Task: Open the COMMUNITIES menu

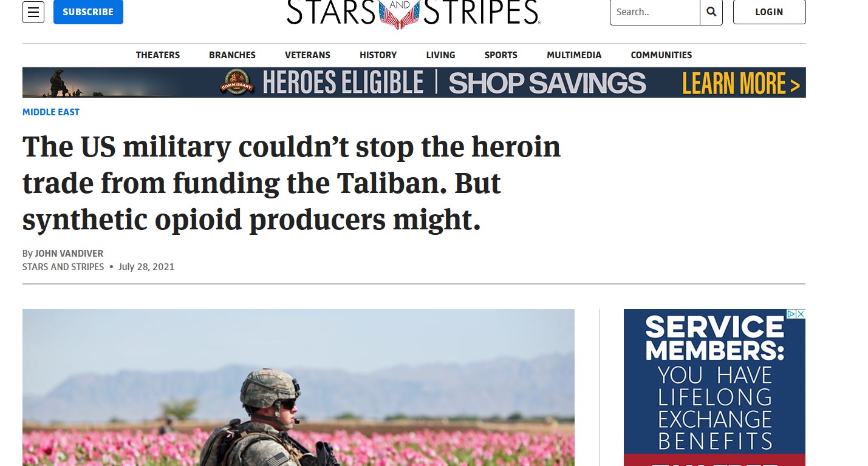Action: [x=661, y=55]
